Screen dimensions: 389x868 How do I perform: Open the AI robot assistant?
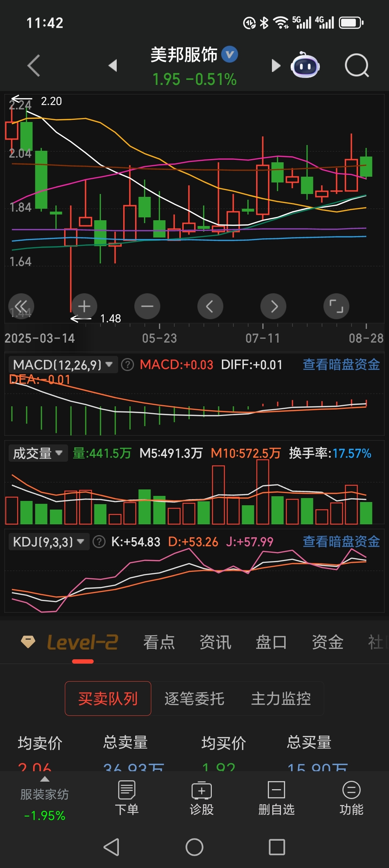(305, 65)
